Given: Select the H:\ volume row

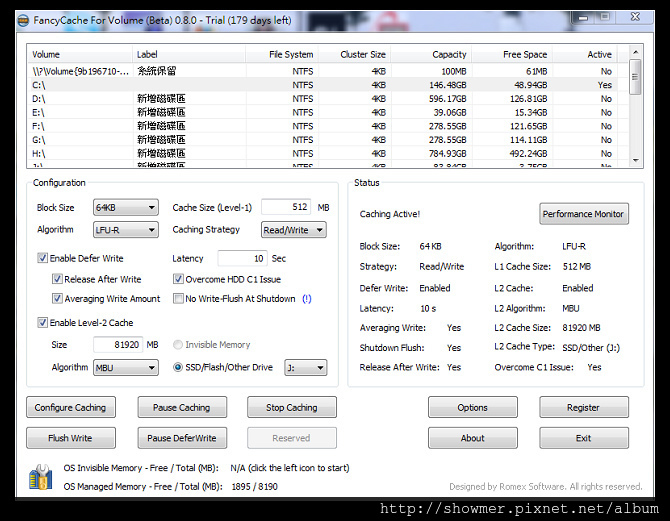Looking at the screenshot, I should tap(328, 153).
